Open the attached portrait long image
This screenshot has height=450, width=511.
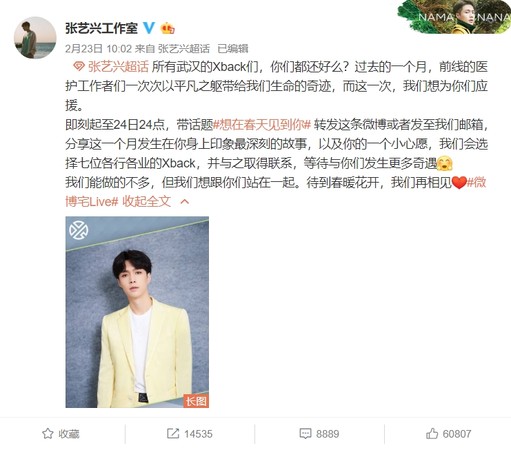pyautogui.click(x=137, y=312)
